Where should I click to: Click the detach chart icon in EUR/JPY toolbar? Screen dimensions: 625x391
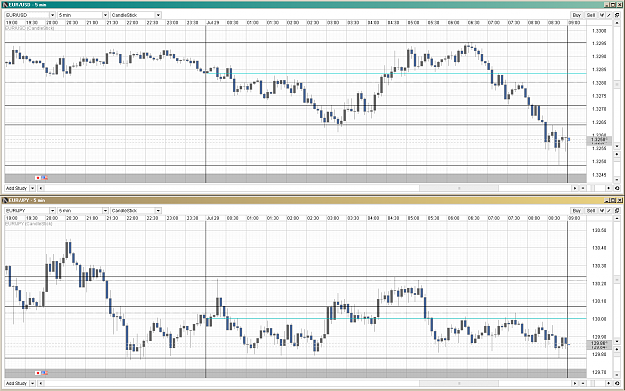point(617,210)
